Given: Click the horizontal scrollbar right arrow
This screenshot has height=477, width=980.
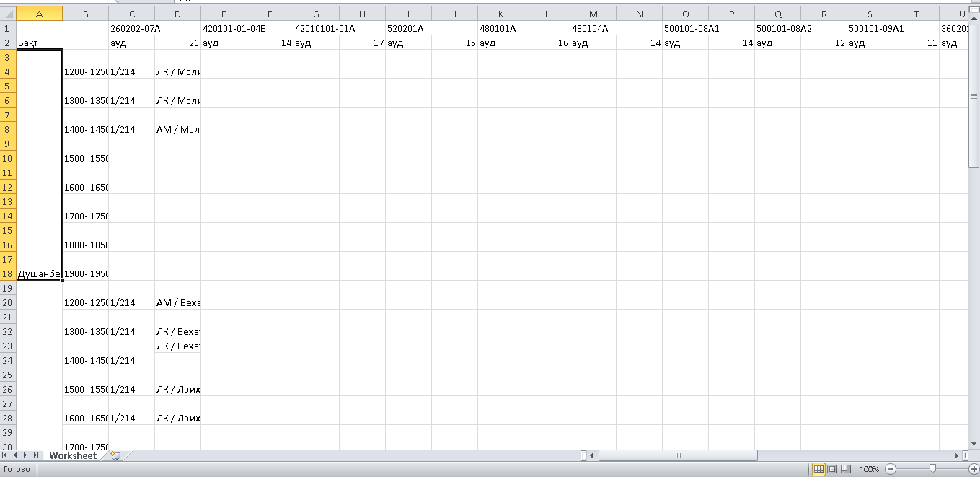Looking at the screenshot, I should (x=957, y=455).
